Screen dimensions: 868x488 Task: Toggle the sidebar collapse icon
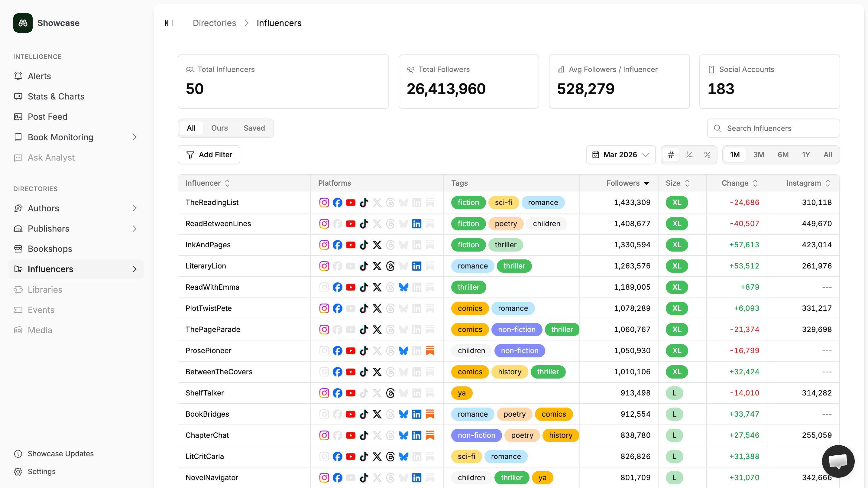tap(169, 23)
